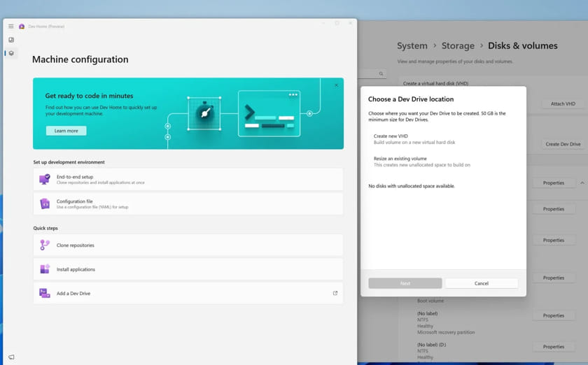Click the Machine configuration heading

80,59
